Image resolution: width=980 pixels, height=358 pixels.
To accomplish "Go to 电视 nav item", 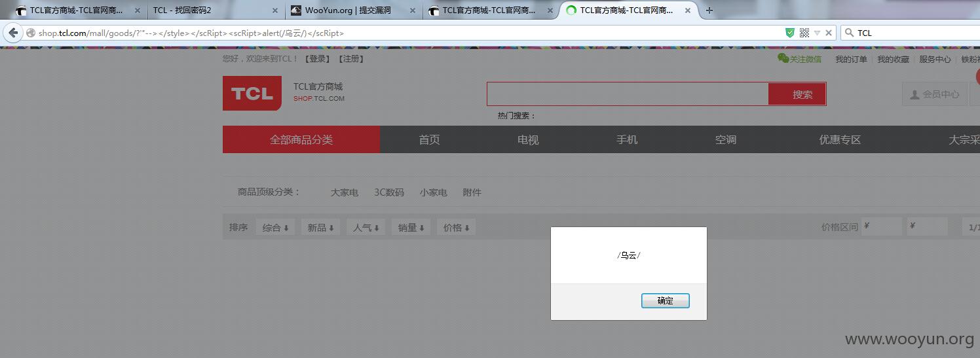I will click(x=528, y=139).
